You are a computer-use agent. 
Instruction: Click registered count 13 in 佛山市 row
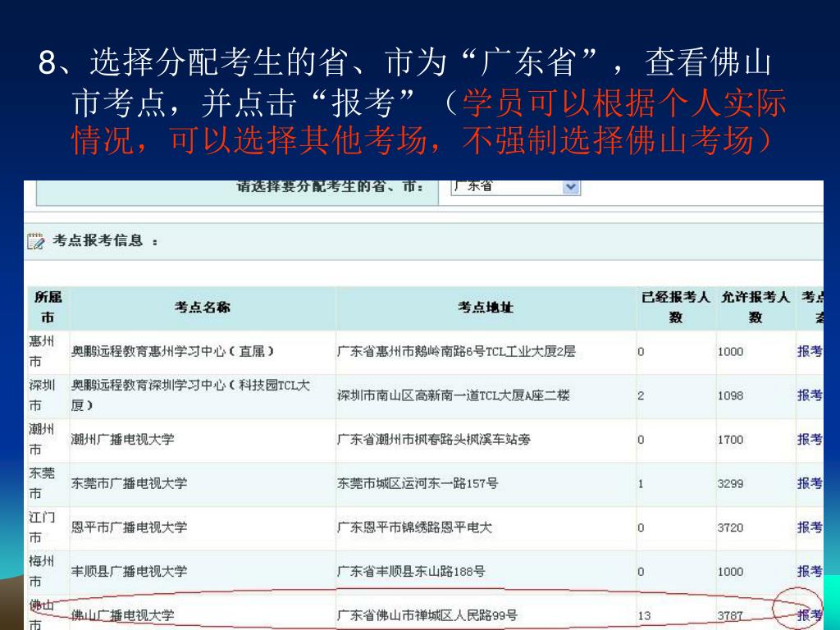click(645, 615)
